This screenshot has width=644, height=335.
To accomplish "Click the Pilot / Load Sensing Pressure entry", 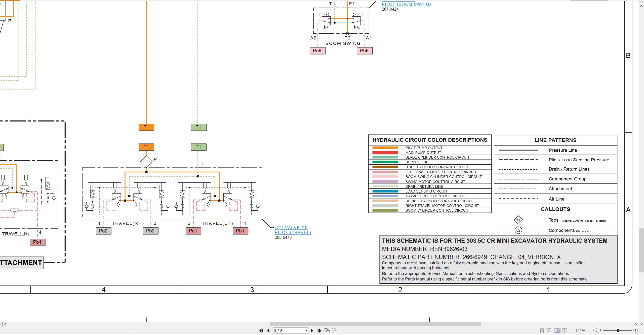I will tap(579, 160).
